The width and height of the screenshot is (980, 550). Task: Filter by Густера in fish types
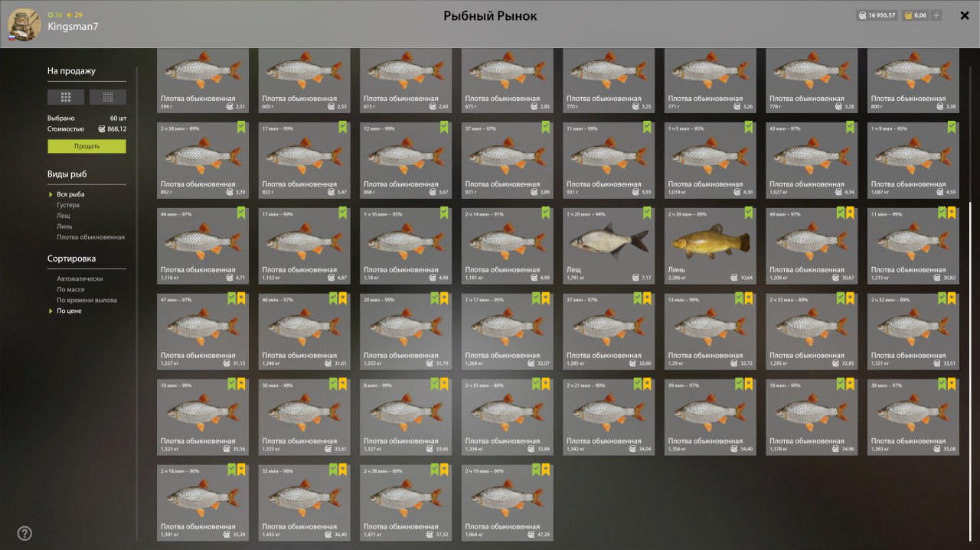tap(67, 205)
